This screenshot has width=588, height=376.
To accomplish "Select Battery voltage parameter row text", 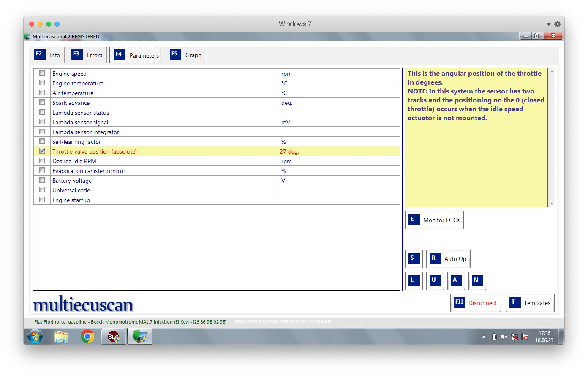I will pyautogui.click(x=72, y=181).
